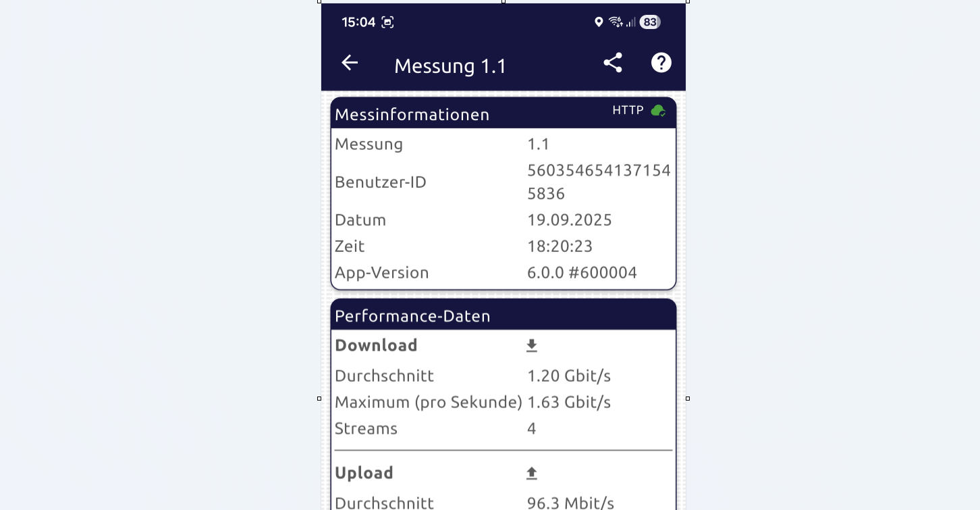
Task: Tap the back arrow in header
Action: tap(350, 63)
